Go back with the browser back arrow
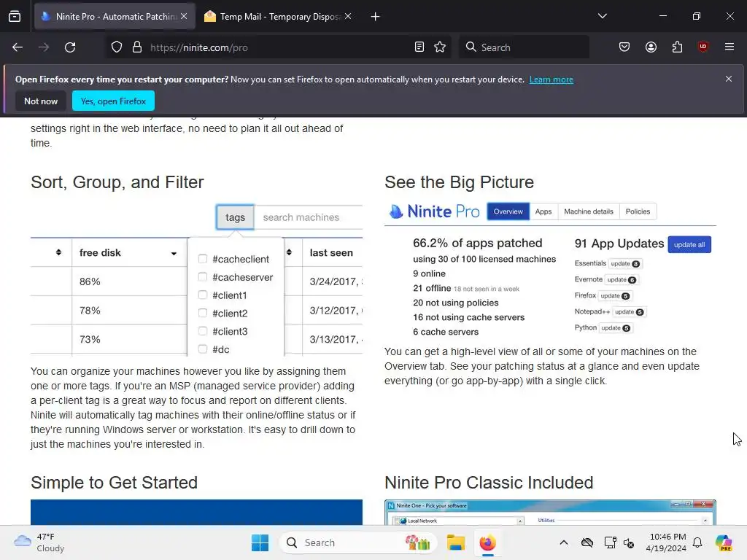The width and height of the screenshot is (747, 560). [x=18, y=47]
